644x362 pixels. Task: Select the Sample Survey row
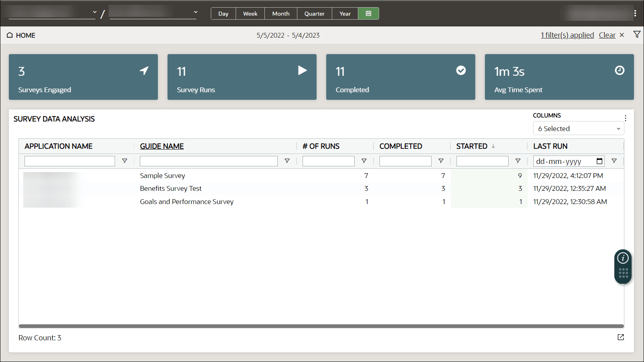coord(321,176)
